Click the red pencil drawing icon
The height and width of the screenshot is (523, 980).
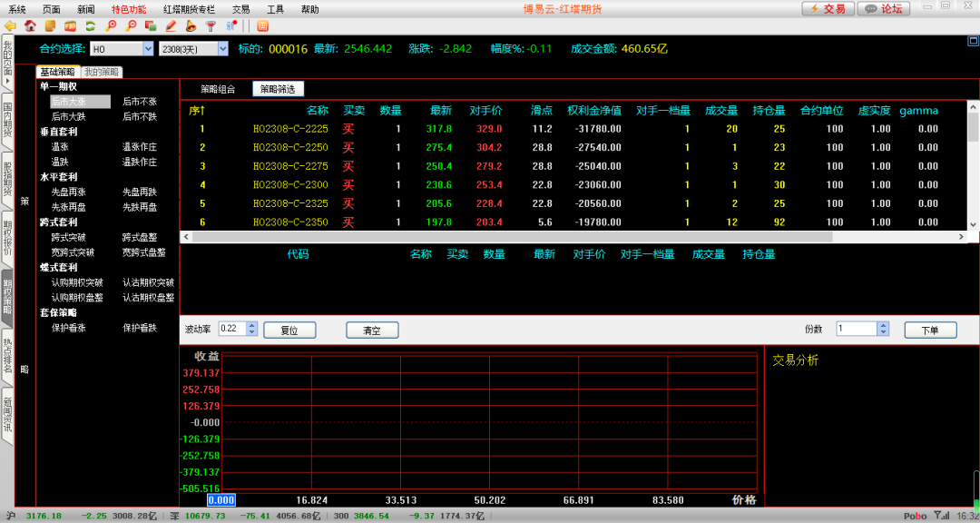(171, 25)
